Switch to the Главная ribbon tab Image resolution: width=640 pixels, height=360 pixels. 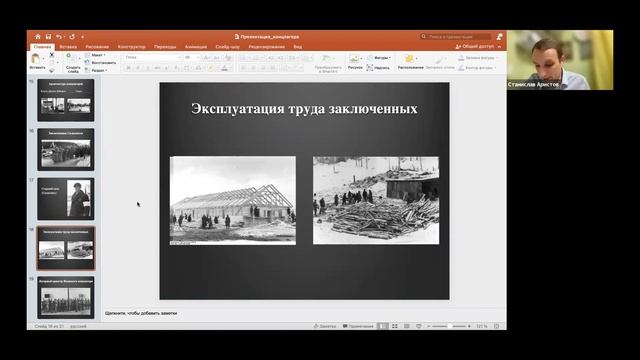42,47
